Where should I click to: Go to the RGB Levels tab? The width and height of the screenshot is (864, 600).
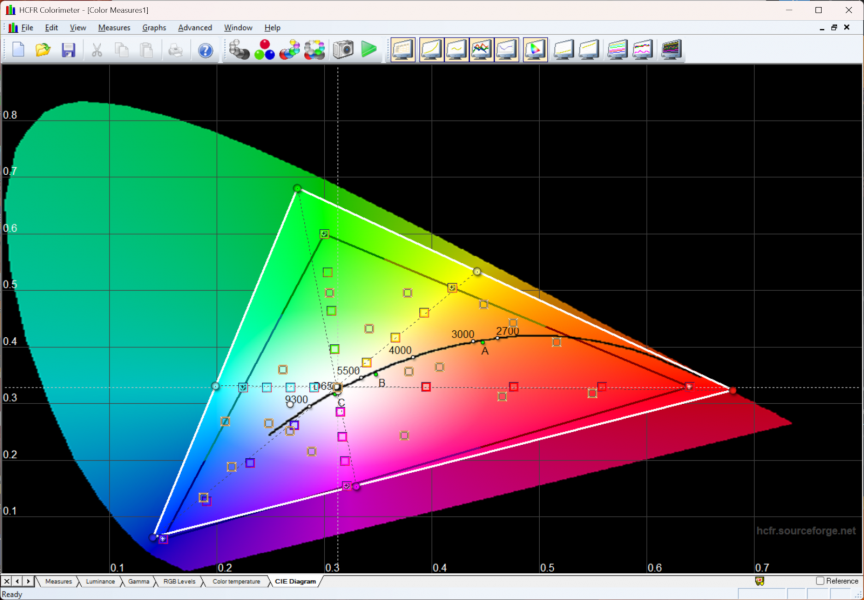tap(177, 581)
